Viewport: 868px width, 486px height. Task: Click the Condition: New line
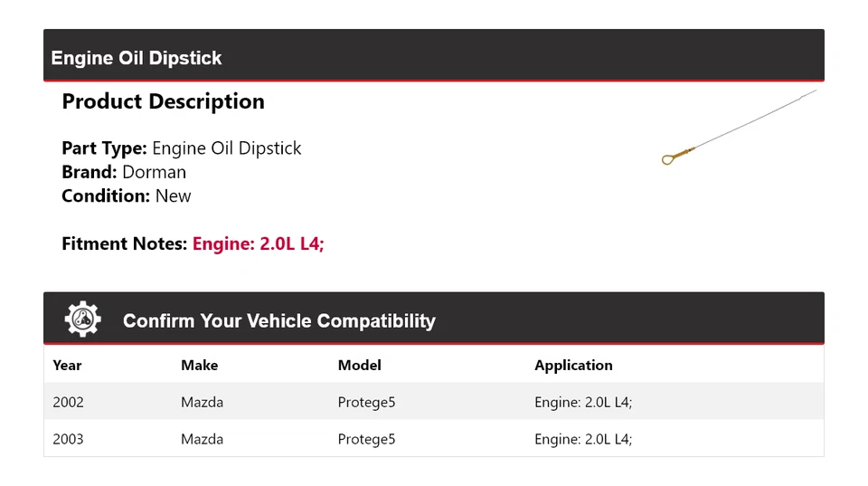coord(127,195)
